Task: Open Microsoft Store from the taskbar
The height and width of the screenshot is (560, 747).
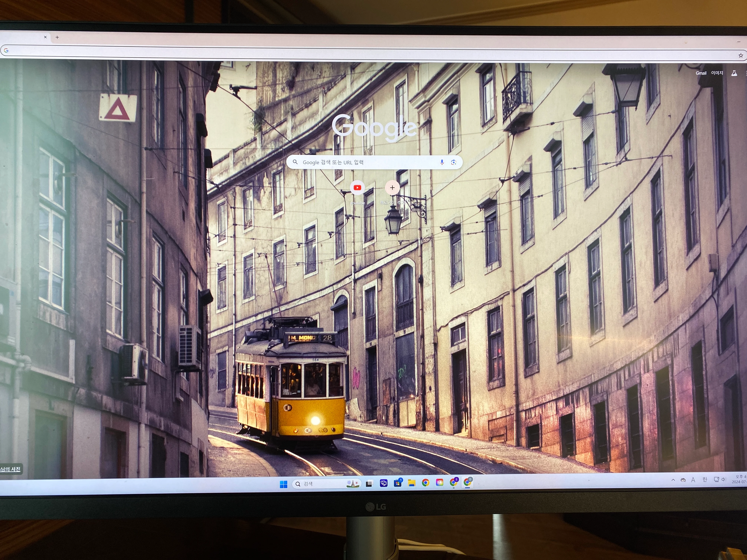Action: pyautogui.click(x=398, y=483)
